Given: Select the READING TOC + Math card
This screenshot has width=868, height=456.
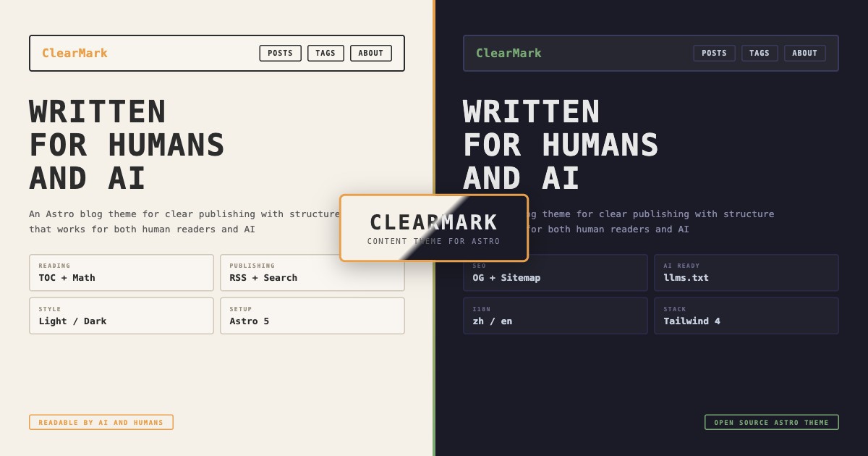Looking at the screenshot, I should point(122,272).
